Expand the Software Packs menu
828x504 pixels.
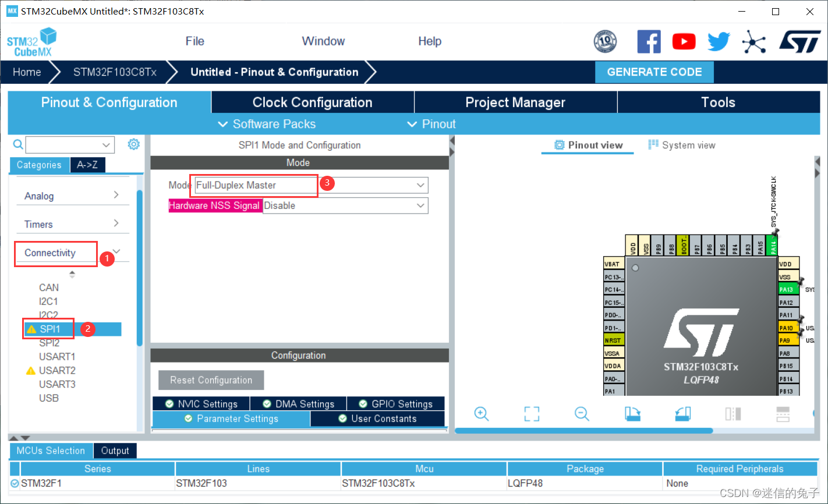(267, 124)
